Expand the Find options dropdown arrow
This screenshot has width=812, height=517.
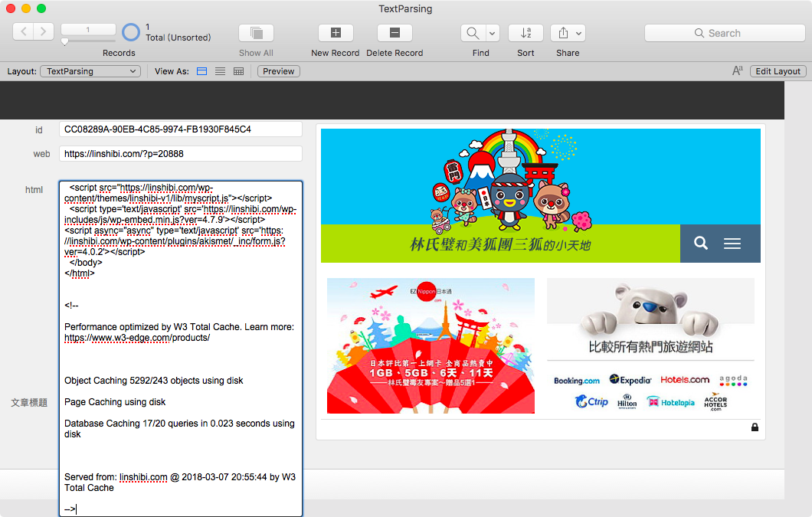[493, 33]
